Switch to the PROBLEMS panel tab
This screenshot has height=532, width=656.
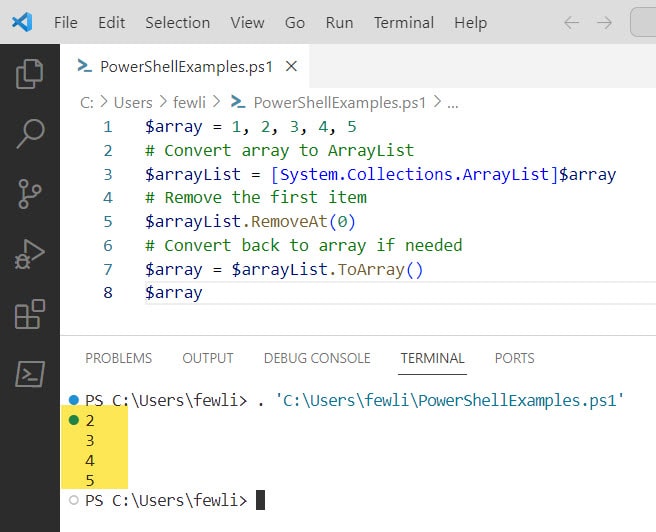(118, 358)
